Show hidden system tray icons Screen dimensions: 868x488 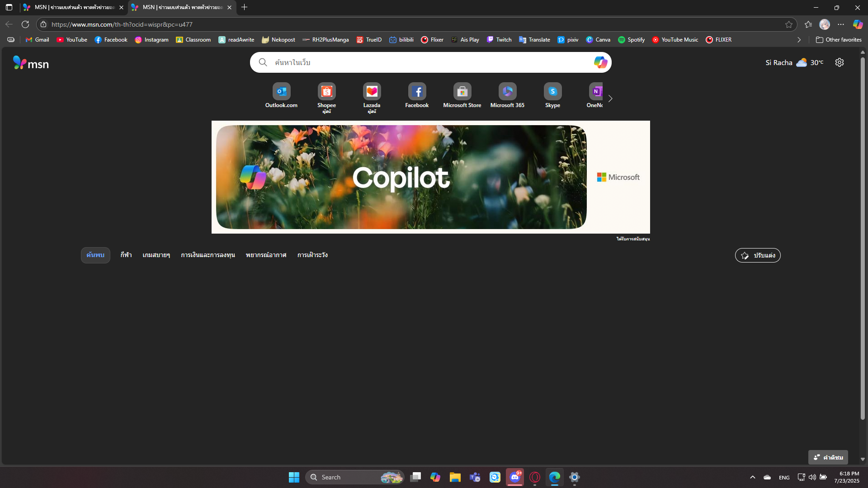[753, 477]
